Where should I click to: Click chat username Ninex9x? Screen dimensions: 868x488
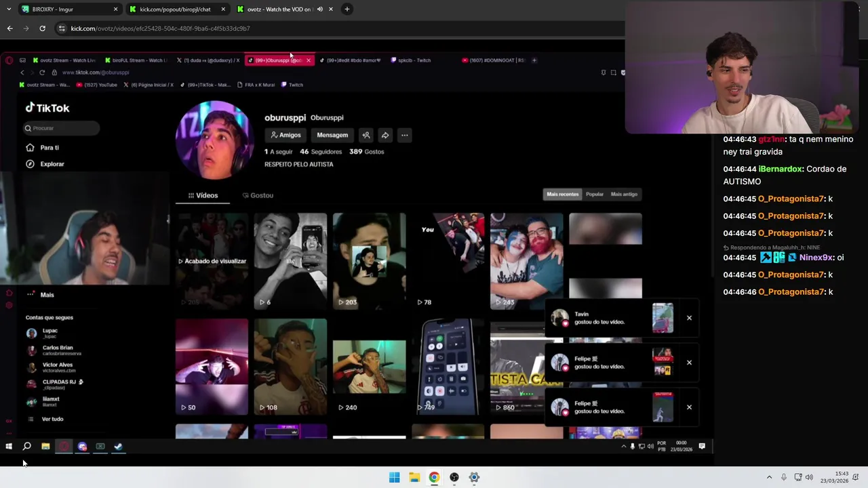point(816,258)
